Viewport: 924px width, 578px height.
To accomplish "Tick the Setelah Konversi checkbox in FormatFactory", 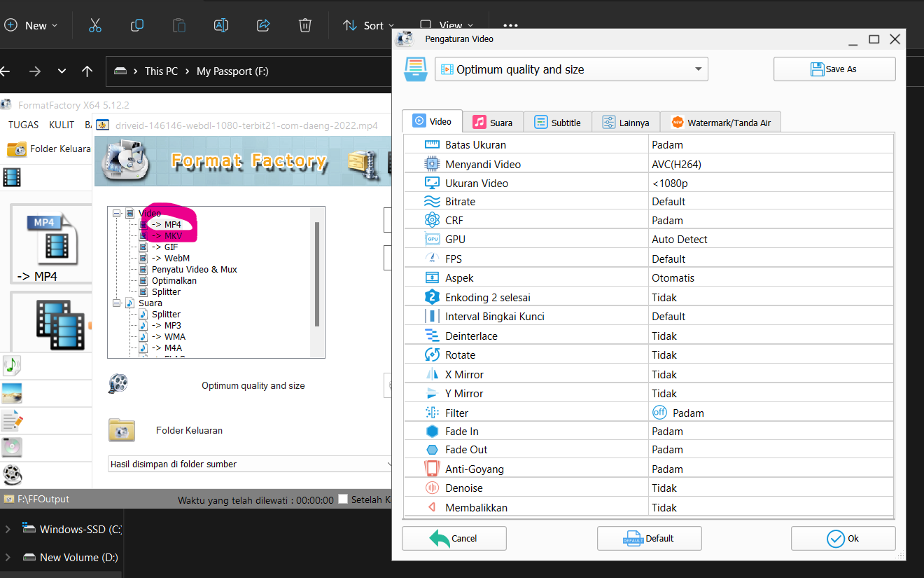I will [343, 500].
